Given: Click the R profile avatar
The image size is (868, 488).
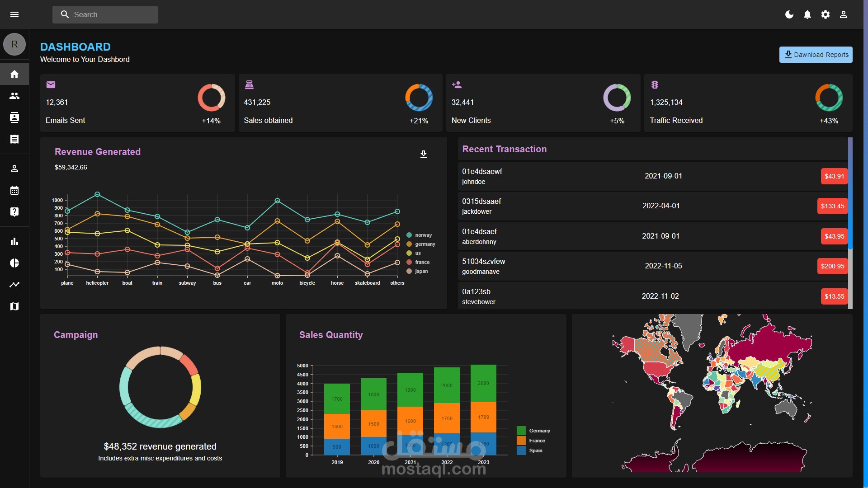Looking at the screenshot, I should point(14,44).
